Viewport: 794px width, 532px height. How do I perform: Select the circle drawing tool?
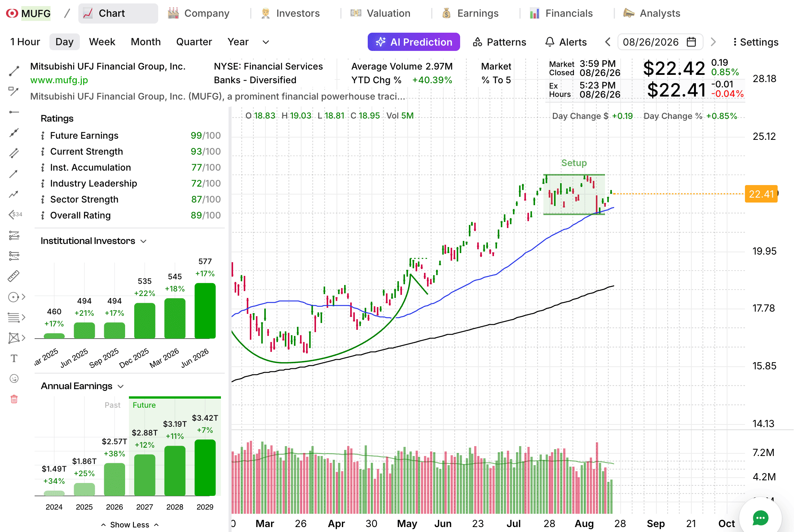[13, 297]
